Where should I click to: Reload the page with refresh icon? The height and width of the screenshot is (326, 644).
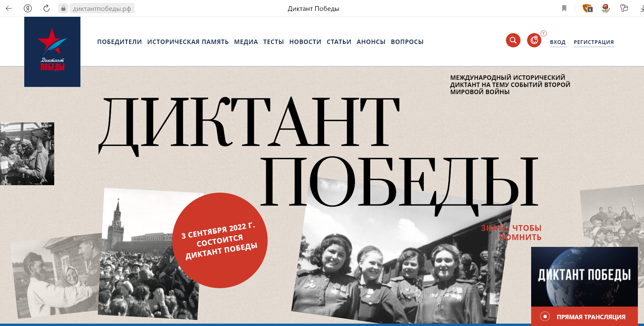47,9
